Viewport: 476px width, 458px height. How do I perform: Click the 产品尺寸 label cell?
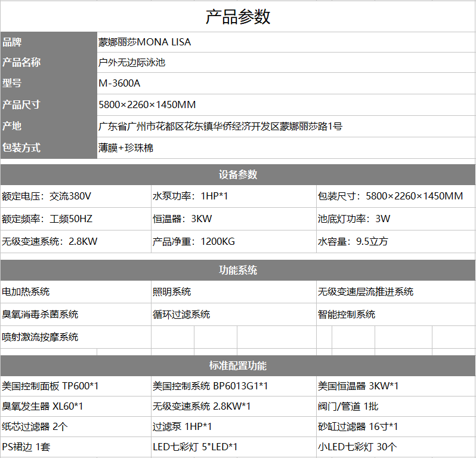[x=48, y=105]
